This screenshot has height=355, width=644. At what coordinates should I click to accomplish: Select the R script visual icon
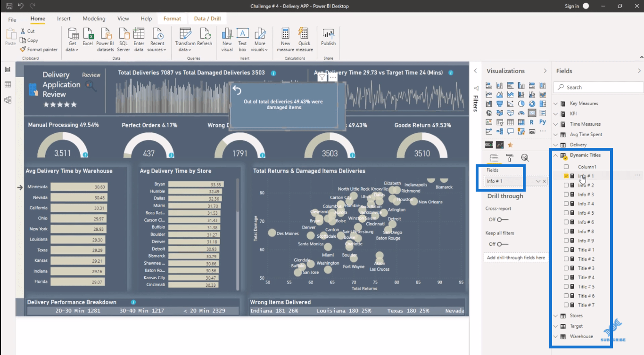[532, 122]
